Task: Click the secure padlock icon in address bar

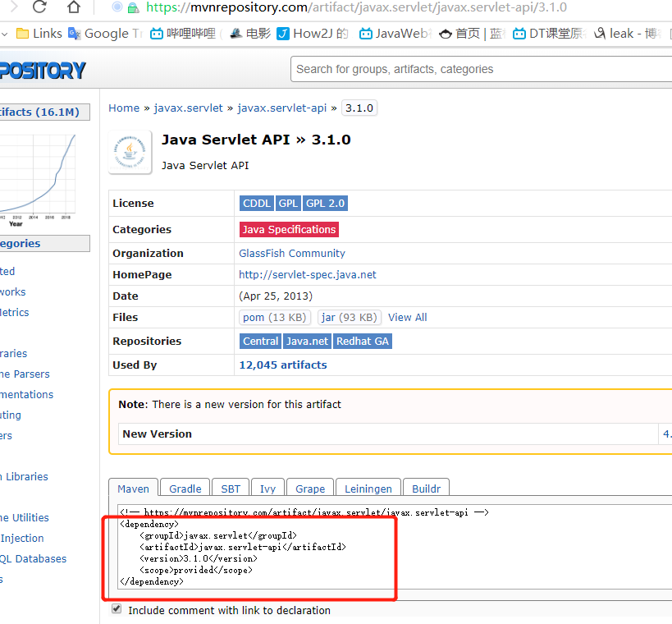Action: coord(133,7)
